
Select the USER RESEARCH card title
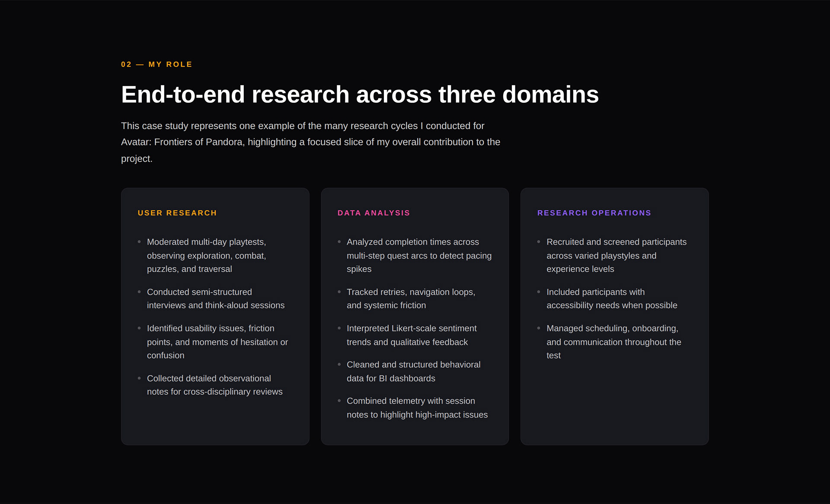(177, 213)
